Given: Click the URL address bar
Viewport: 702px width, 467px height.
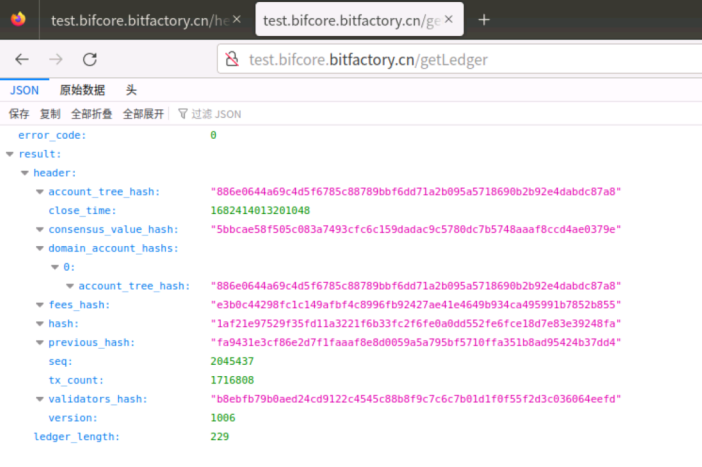Looking at the screenshot, I should [461, 60].
